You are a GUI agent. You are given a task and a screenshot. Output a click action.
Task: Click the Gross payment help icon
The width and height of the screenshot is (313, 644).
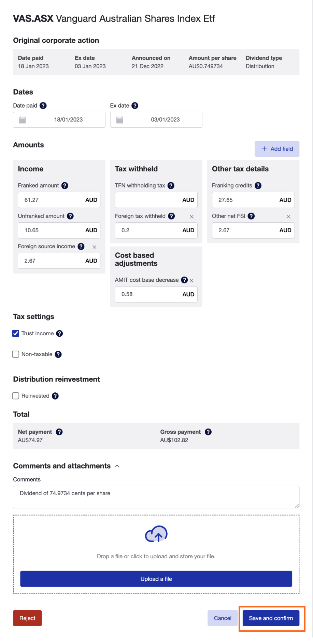tap(208, 432)
